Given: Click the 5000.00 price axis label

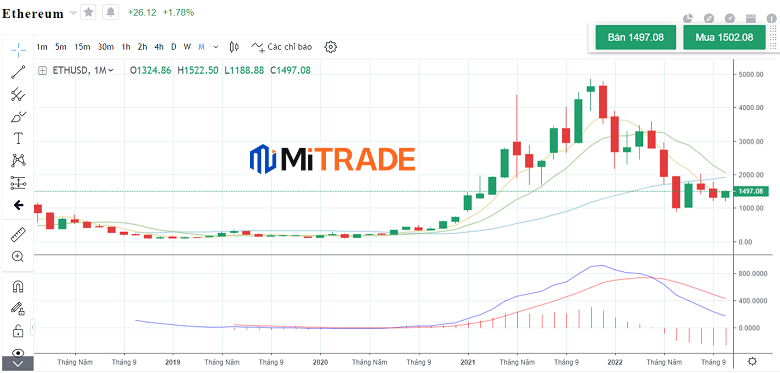Looking at the screenshot, I should pos(750,74).
